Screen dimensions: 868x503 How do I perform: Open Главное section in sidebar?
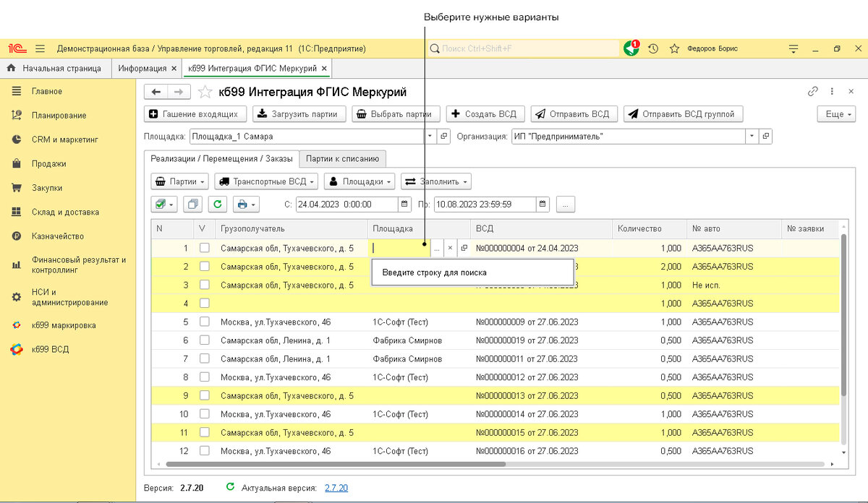tap(46, 91)
